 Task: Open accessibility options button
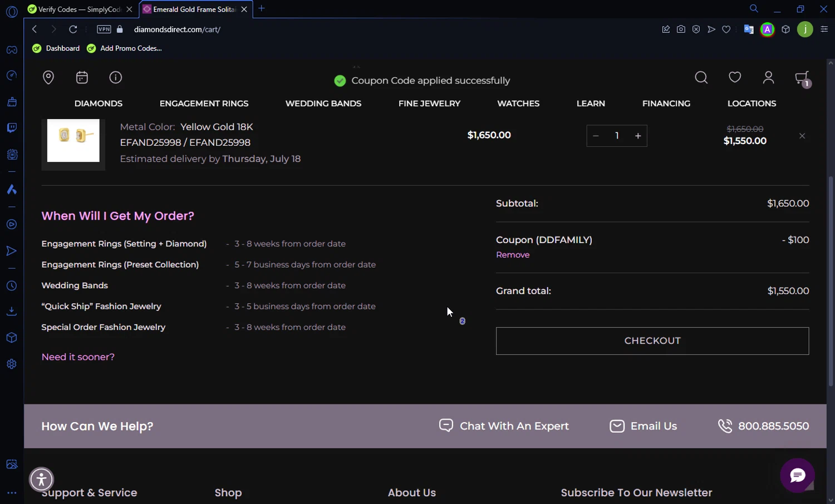(41, 480)
